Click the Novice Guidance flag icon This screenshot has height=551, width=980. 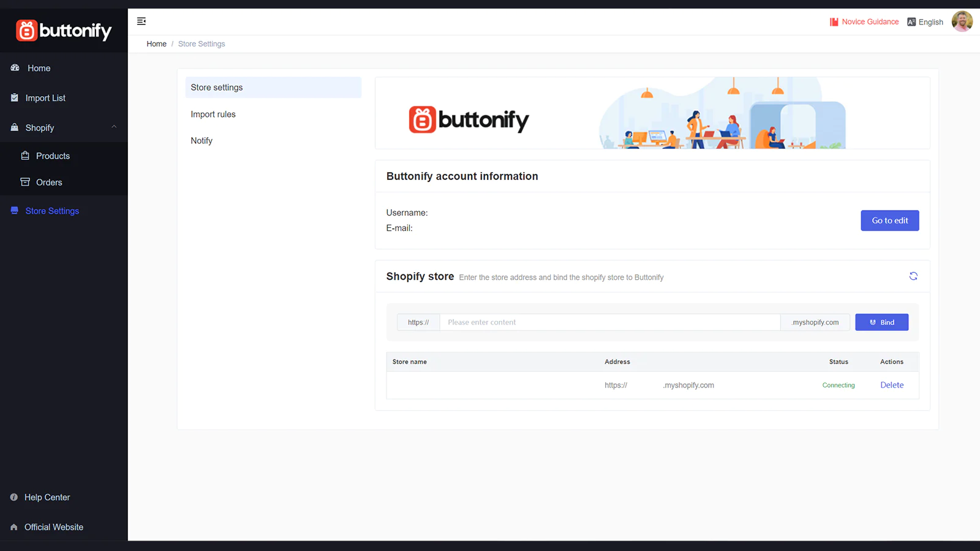pyautogui.click(x=834, y=22)
